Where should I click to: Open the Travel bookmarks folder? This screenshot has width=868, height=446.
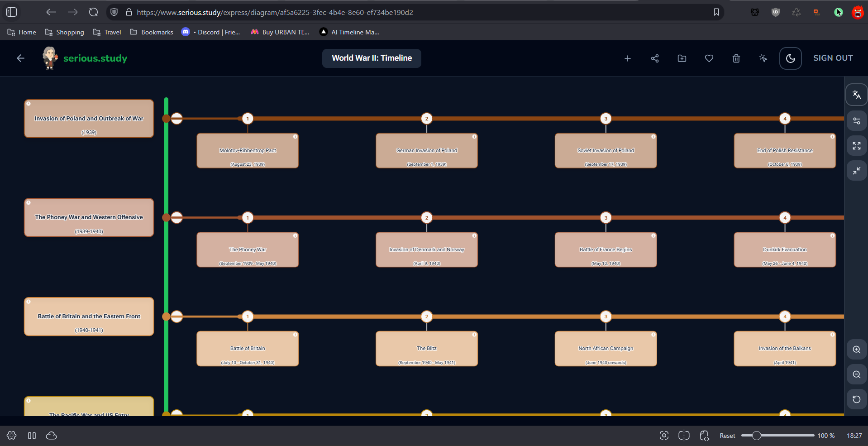(106, 32)
